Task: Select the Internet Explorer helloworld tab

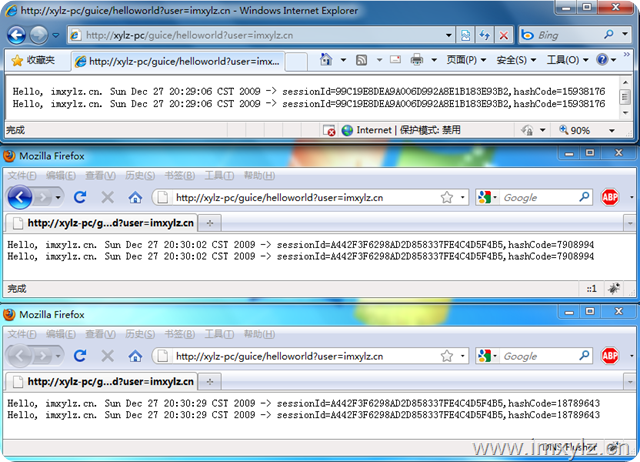Action: point(178,62)
